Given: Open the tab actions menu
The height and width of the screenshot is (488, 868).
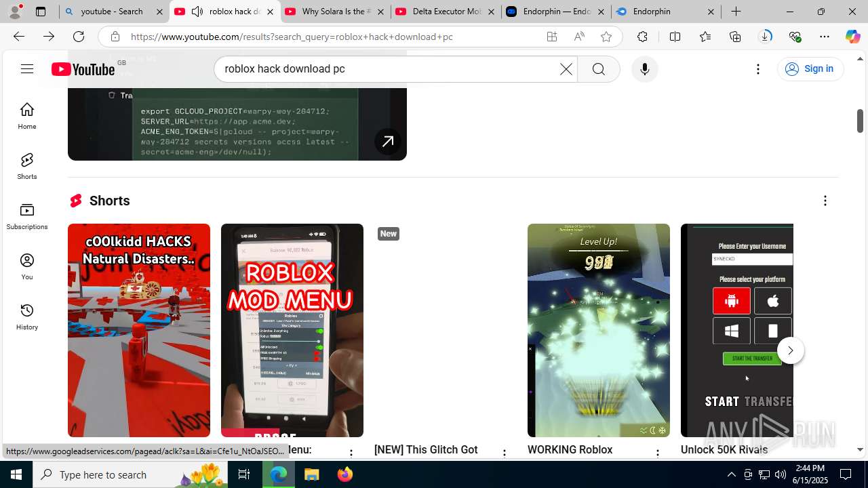Looking at the screenshot, I should 41,12.
